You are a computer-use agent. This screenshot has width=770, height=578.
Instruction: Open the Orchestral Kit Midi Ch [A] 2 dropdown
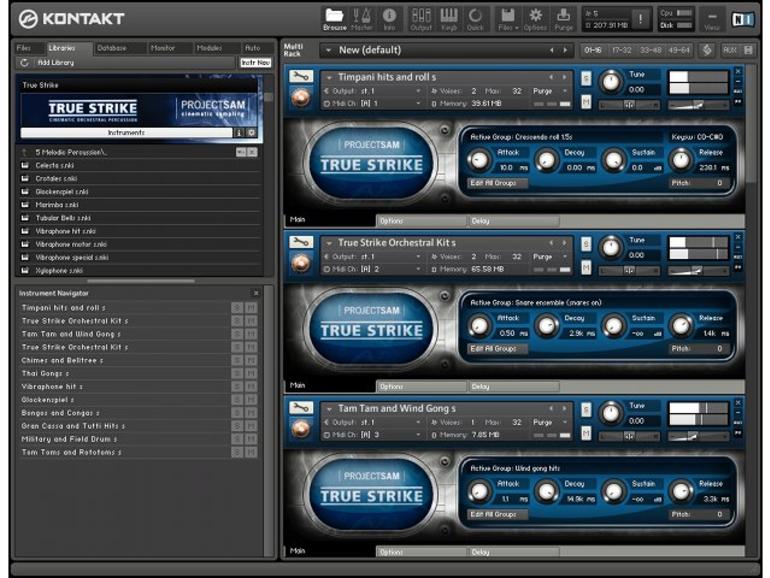[x=373, y=269]
